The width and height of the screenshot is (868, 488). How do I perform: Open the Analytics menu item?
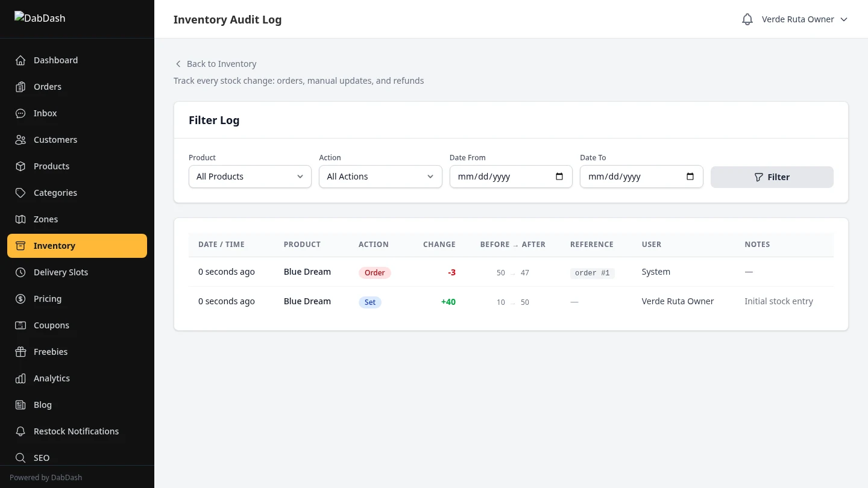coord(52,378)
